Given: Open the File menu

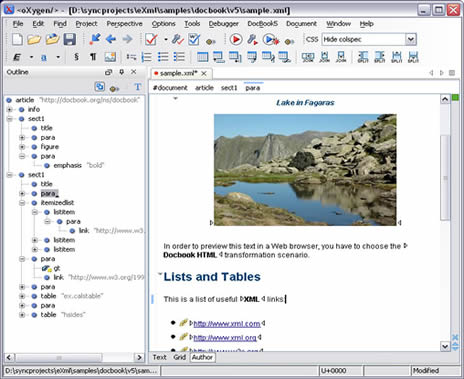Looking at the screenshot, I should coord(18,24).
